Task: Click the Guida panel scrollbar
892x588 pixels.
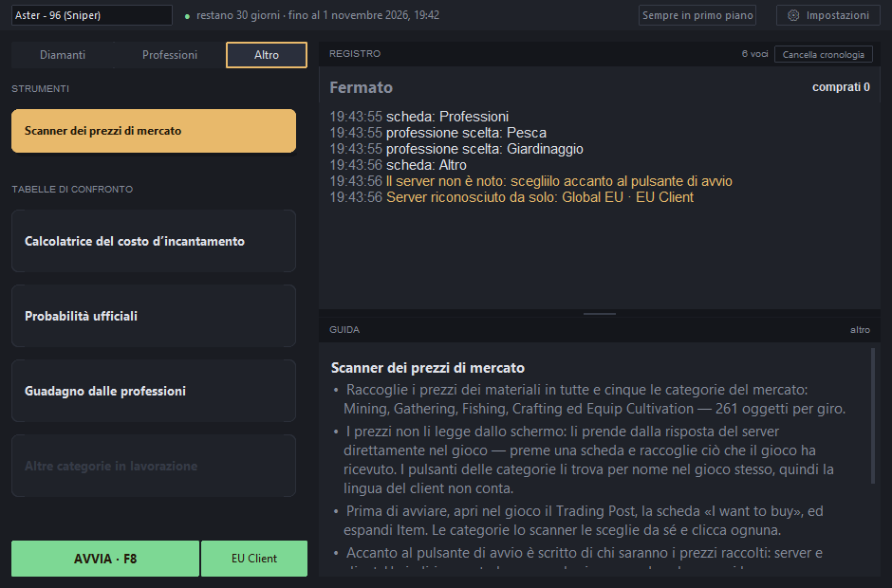Action: (873, 416)
